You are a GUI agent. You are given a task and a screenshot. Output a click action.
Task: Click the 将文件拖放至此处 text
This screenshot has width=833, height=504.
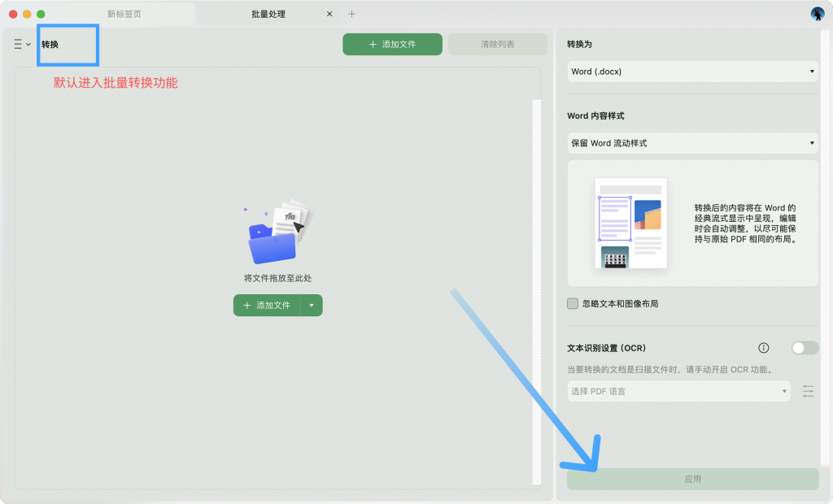point(278,278)
